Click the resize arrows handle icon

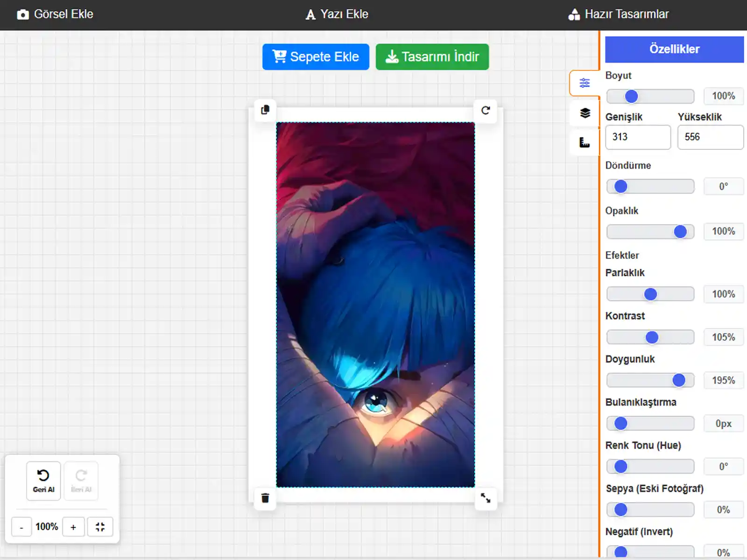coord(486,498)
